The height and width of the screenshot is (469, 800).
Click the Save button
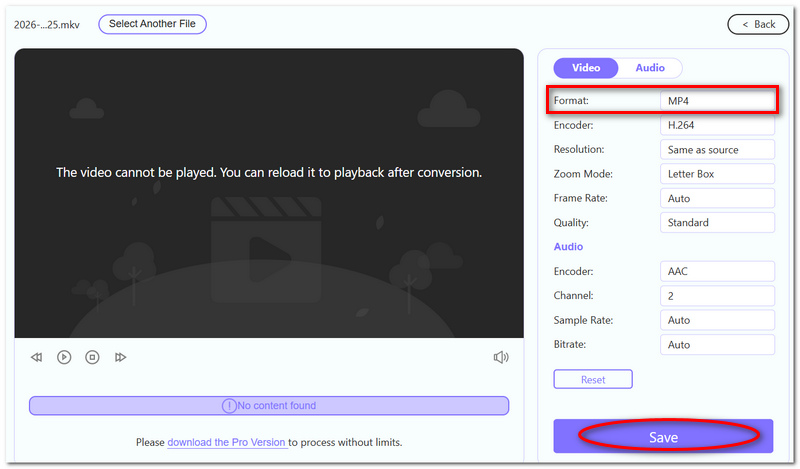663,437
